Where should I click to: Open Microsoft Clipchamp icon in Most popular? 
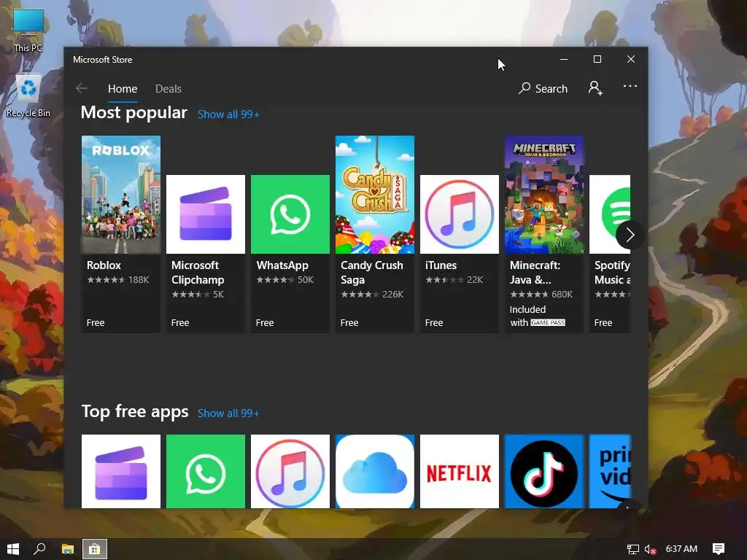tap(205, 214)
